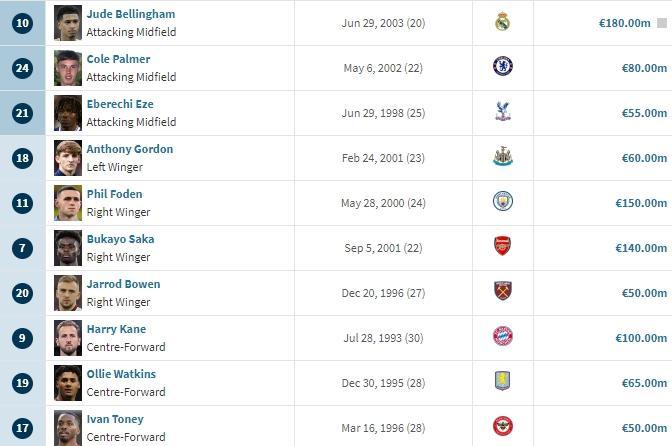The height and width of the screenshot is (446, 672).
Task: Click the Newcastle United club crest
Action: click(x=502, y=157)
